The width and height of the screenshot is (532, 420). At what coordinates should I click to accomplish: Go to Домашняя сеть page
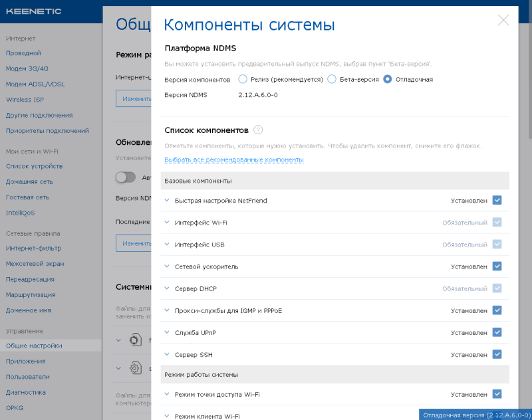(29, 182)
